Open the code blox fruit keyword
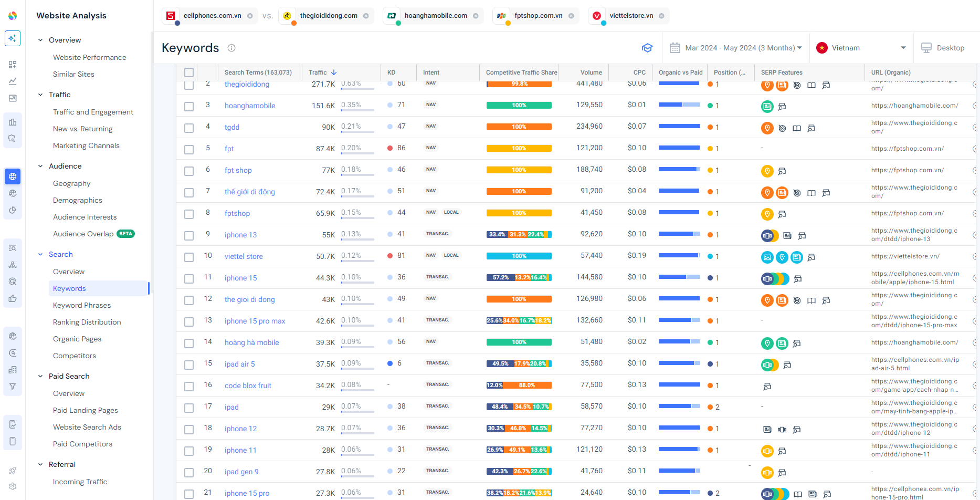The width and height of the screenshot is (980, 500). pos(248,386)
